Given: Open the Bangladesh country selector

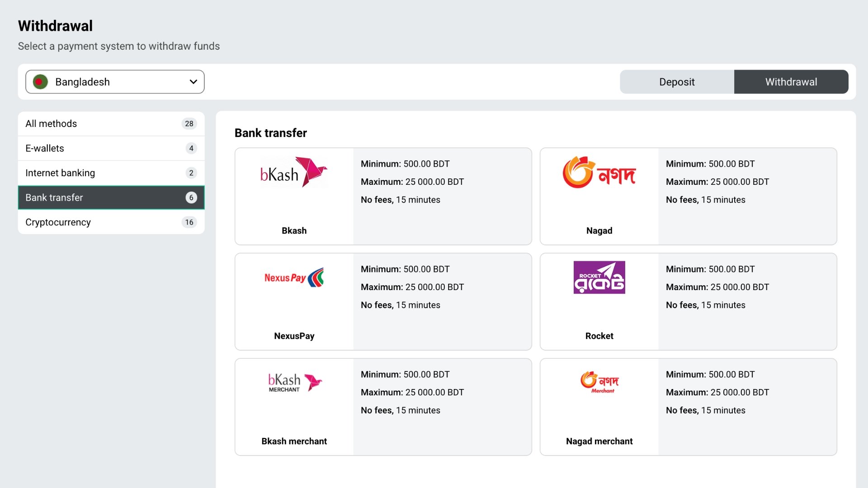Looking at the screenshot, I should (115, 82).
